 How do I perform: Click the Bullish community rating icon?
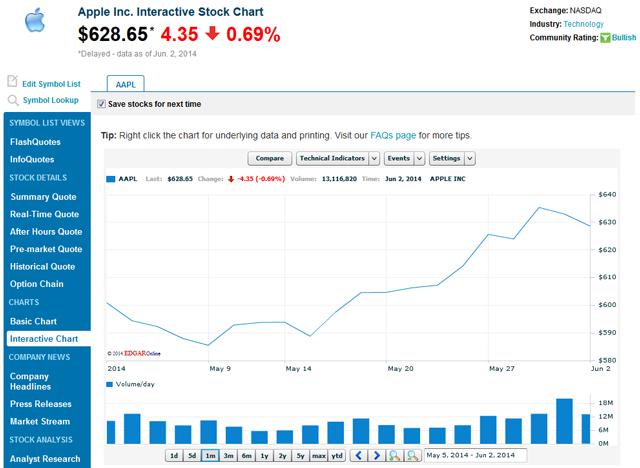[606, 38]
